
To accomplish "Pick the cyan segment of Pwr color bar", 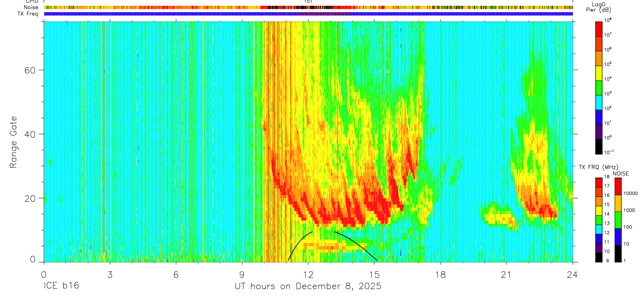I will (x=599, y=102).
